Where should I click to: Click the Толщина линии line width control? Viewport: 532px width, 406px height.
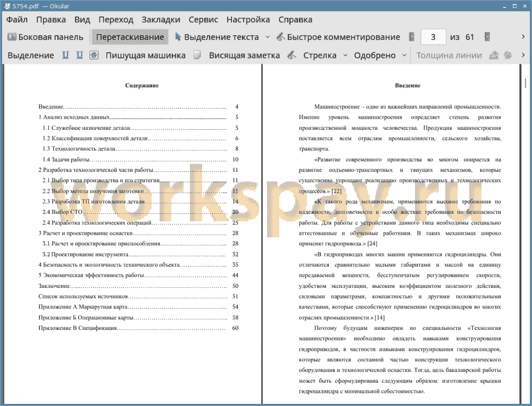pyautogui.click(x=449, y=55)
